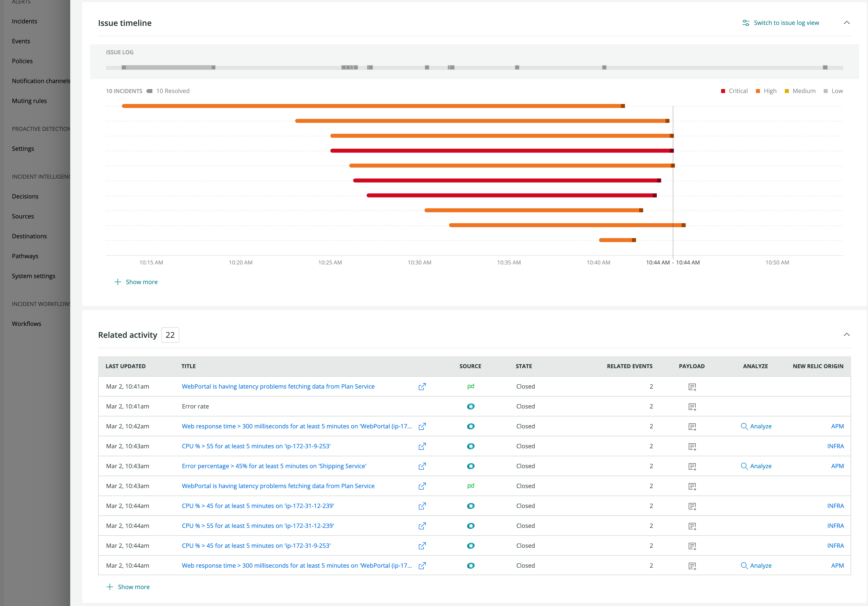This screenshot has height=606, width=868.
Task: Collapse the Related activity section
Action: pyautogui.click(x=846, y=335)
